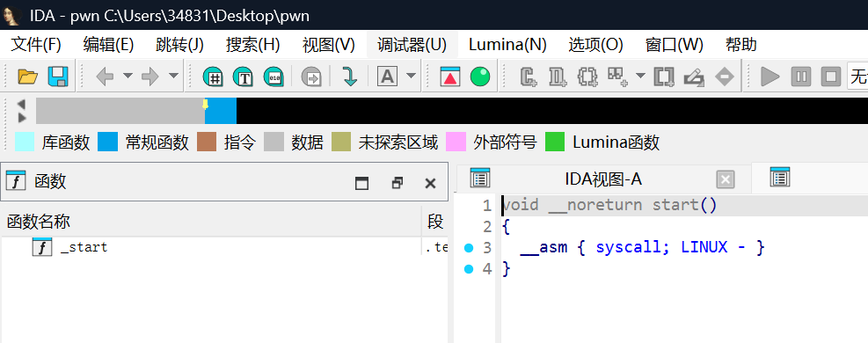Stop the debugger process

point(830,77)
